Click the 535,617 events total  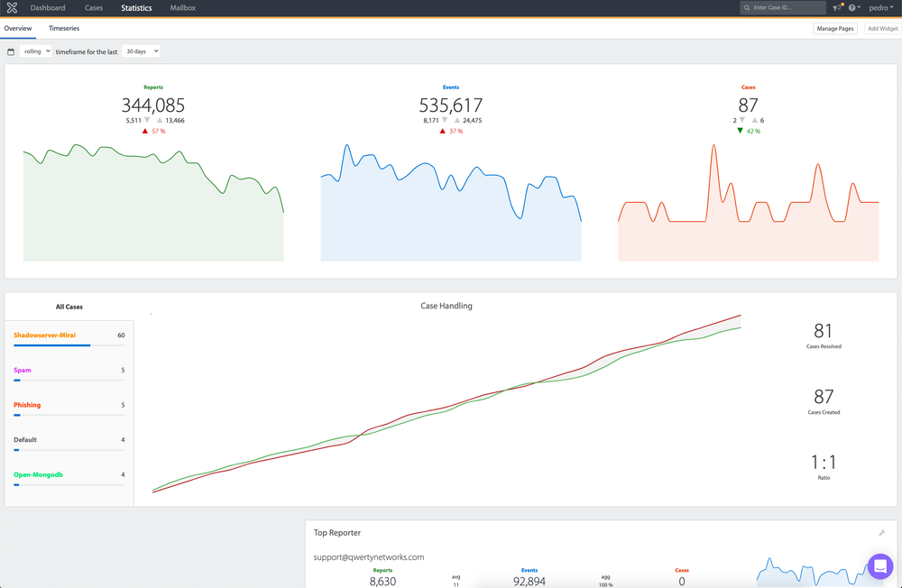[x=450, y=106]
